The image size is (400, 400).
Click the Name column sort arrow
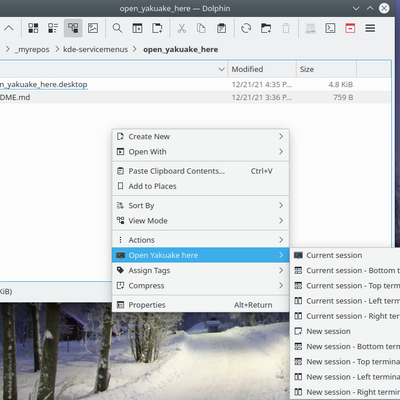221,69
